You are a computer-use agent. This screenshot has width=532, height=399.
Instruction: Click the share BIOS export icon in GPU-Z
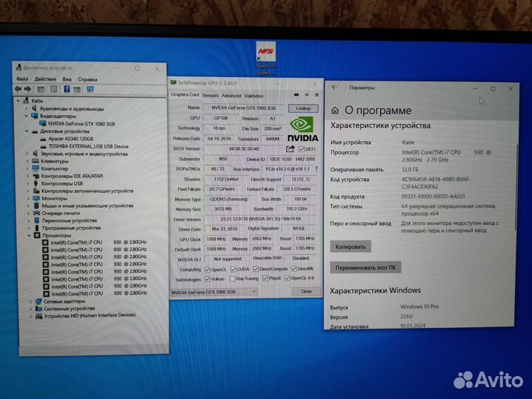coord(290,149)
